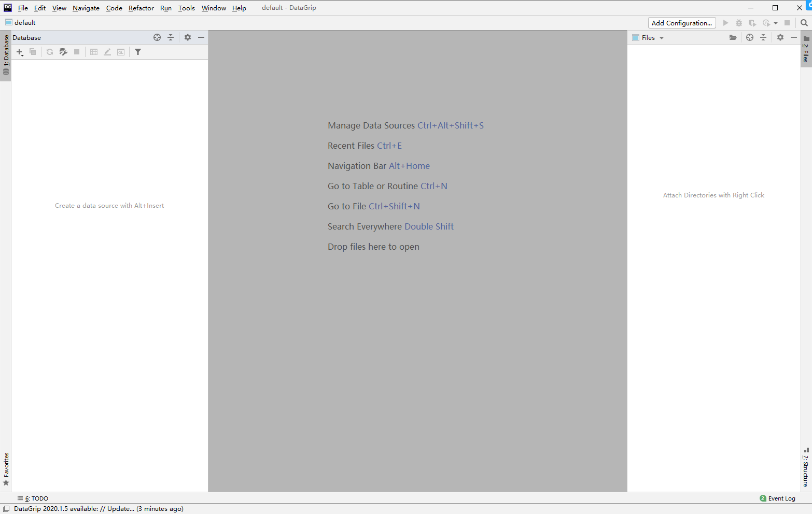812x514 pixels.
Task: Open the 6: TODO tool window
Action: [x=33, y=498]
